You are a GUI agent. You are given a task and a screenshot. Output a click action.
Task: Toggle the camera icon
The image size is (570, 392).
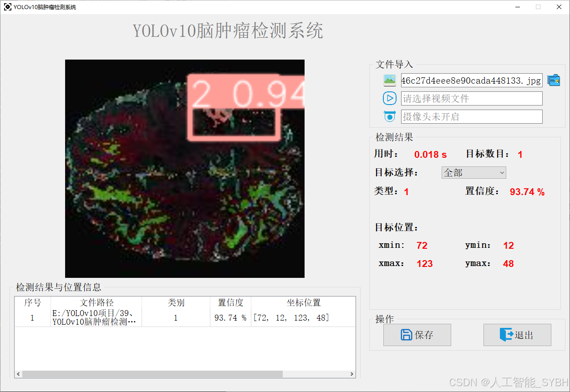[x=390, y=116]
